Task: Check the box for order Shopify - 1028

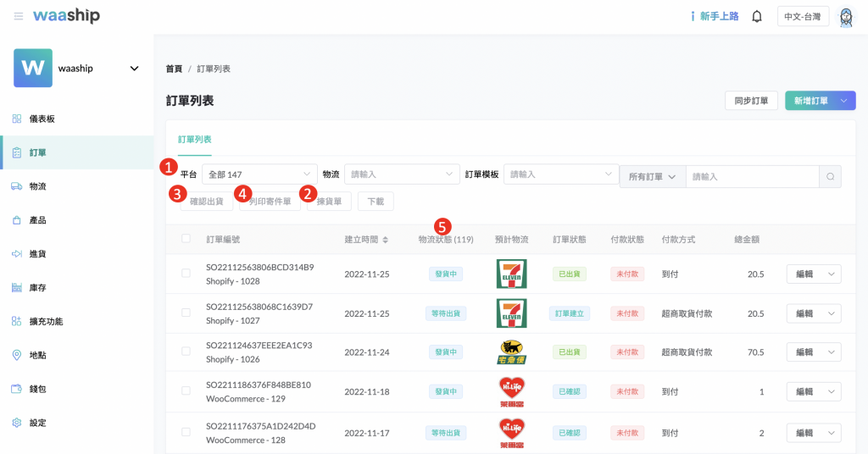Action: pyautogui.click(x=186, y=274)
